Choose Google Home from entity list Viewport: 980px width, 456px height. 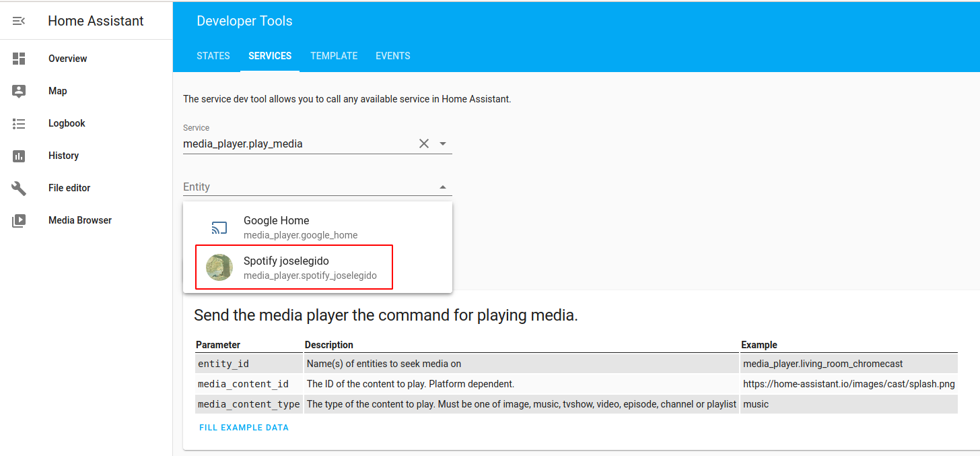point(300,227)
